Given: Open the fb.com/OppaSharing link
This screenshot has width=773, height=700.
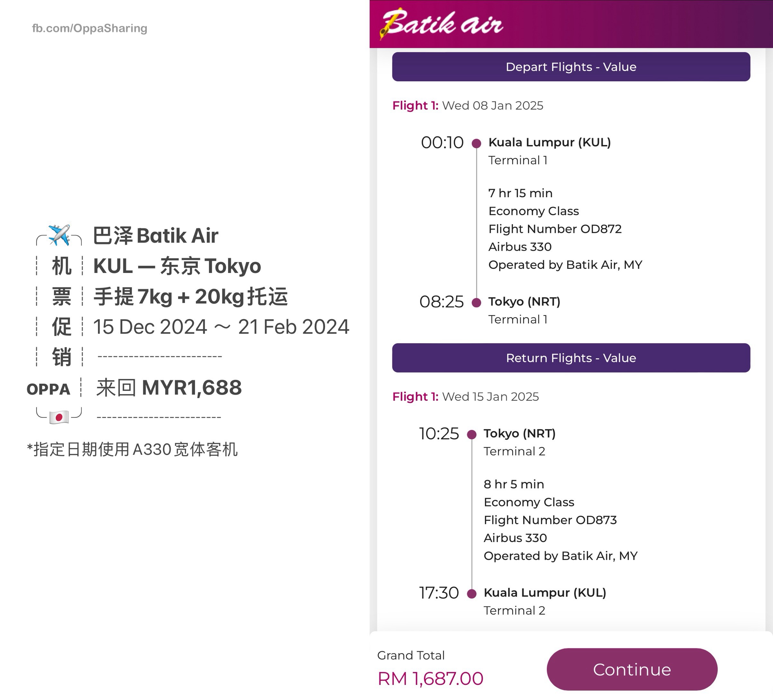Looking at the screenshot, I should point(89,28).
